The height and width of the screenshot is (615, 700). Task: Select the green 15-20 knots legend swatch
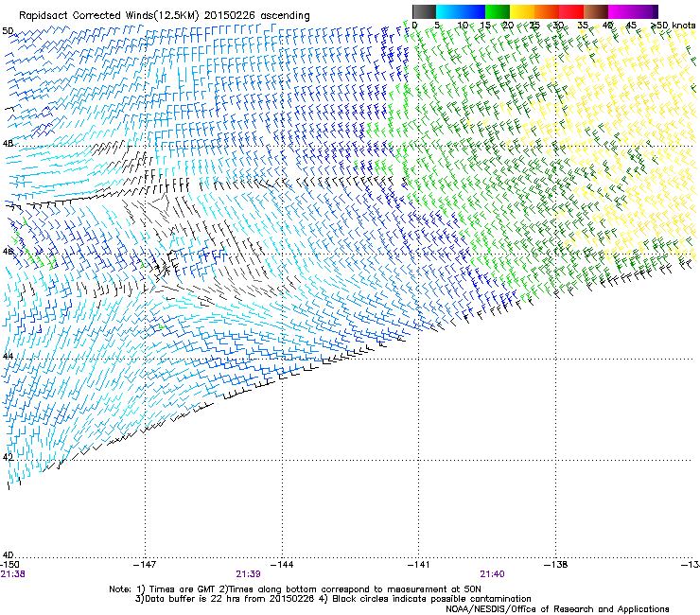(498, 11)
